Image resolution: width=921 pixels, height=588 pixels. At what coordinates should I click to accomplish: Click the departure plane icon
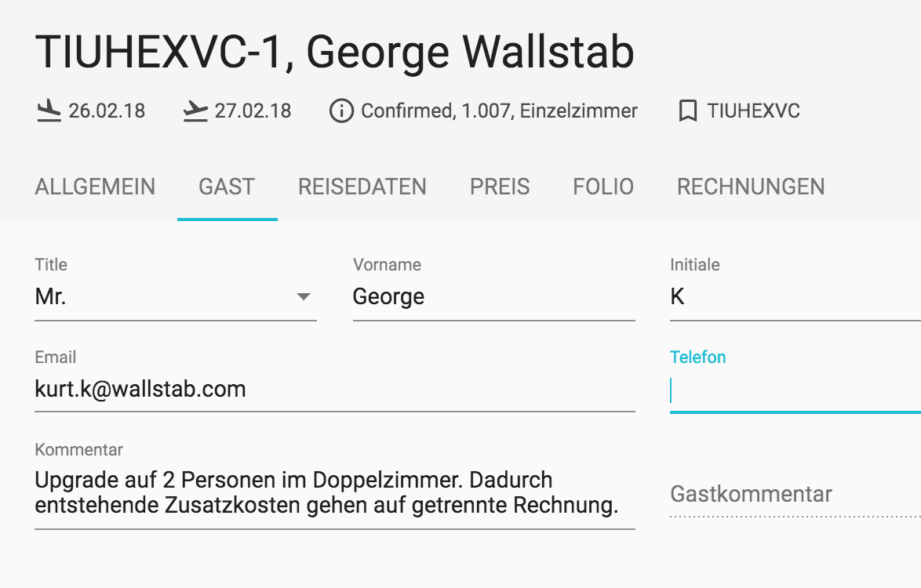[x=195, y=111]
